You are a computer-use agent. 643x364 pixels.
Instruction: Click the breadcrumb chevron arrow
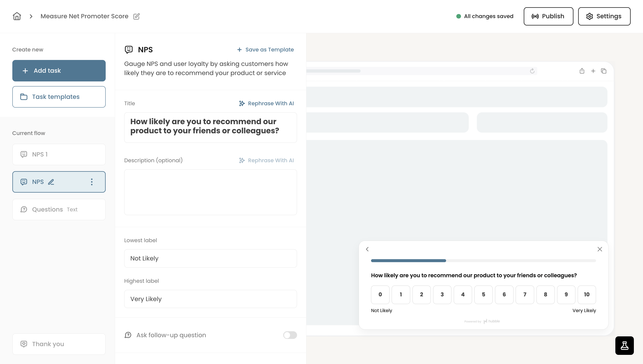[x=31, y=16]
